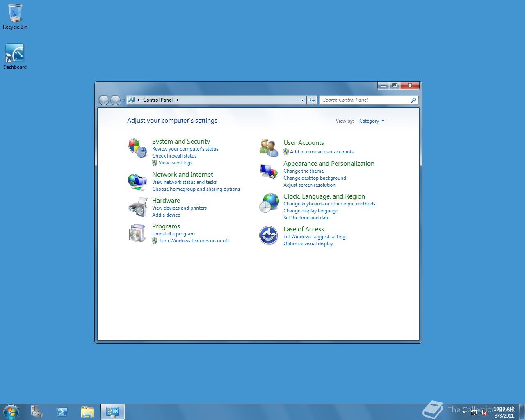Open the System and Security shield icon
The image size is (525, 420).
click(137, 148)
